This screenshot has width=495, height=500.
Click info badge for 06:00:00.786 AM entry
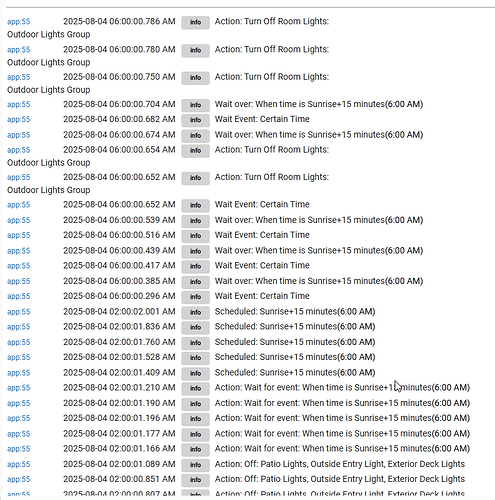pyautogui.click(x=195, y=22)
